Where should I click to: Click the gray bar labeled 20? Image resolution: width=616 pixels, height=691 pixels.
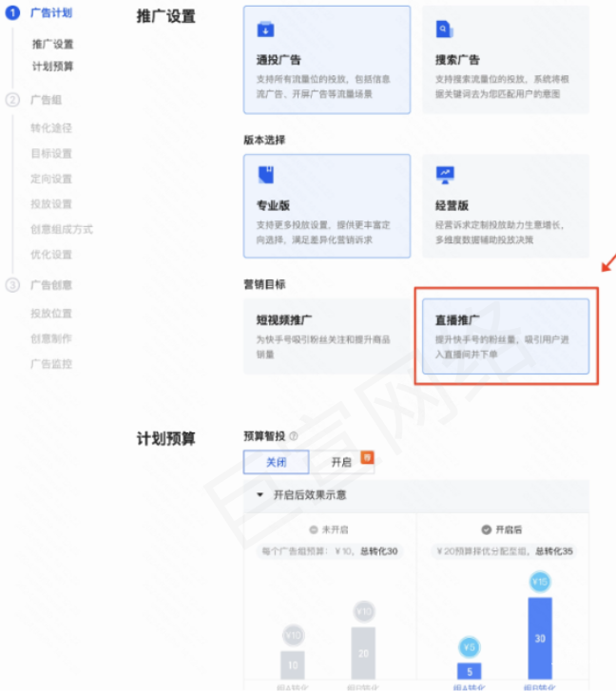(x=363, y=653)
